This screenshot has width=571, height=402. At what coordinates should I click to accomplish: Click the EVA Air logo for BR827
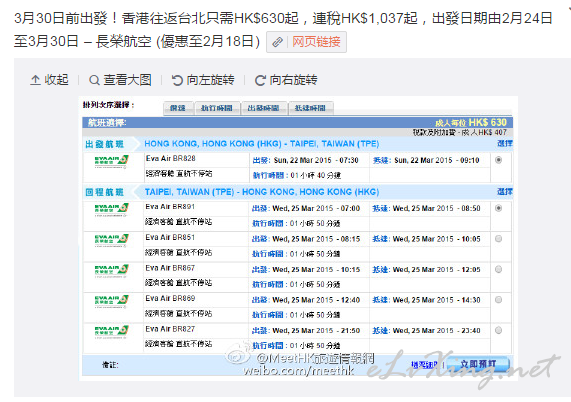tap(111, 332)
